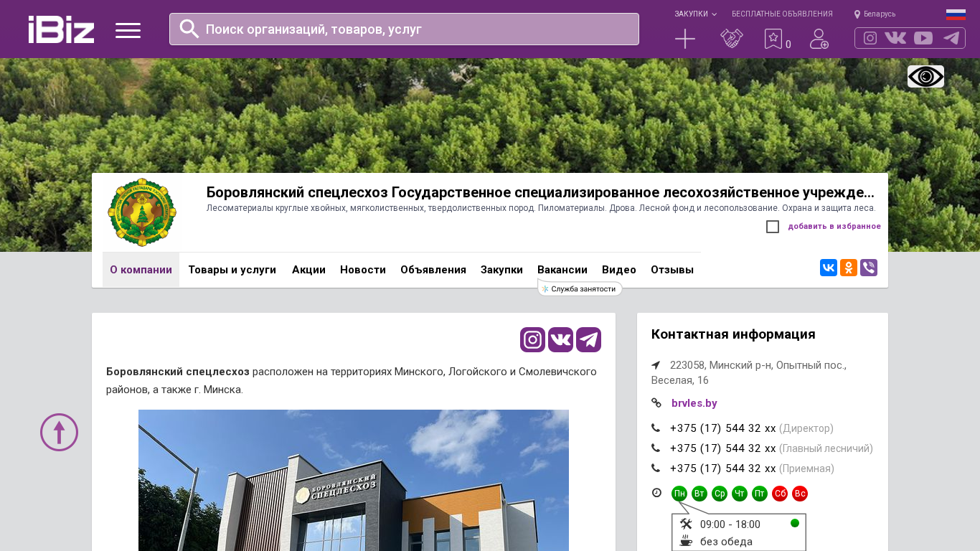Open iBiz Instagram from header

pyautogui.click(x=870, y=38)
